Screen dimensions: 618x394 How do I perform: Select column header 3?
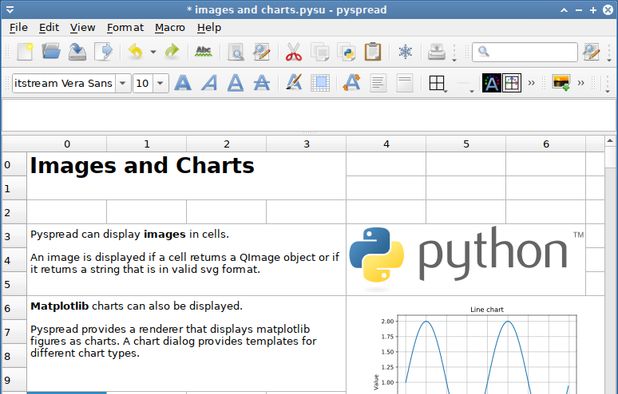306,144
